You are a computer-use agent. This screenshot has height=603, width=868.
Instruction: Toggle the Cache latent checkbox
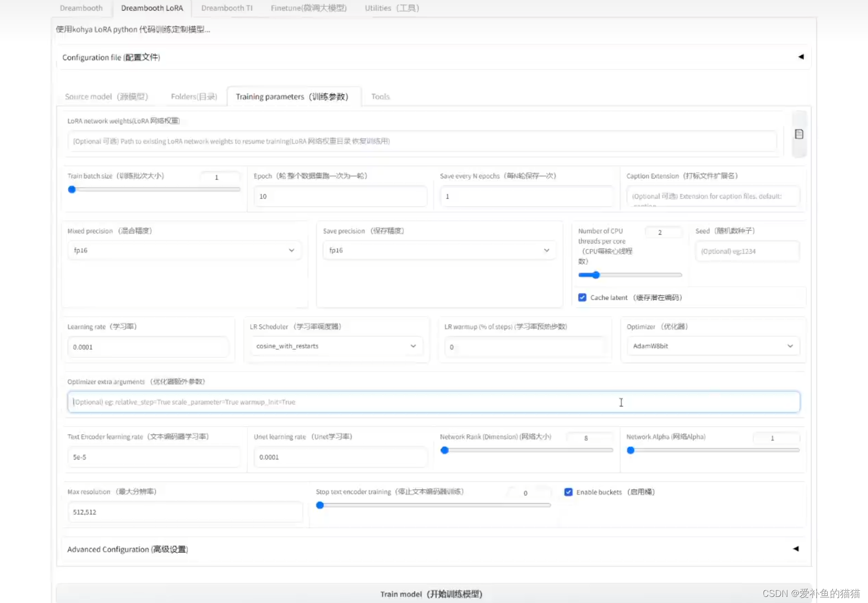click(582, 297)
